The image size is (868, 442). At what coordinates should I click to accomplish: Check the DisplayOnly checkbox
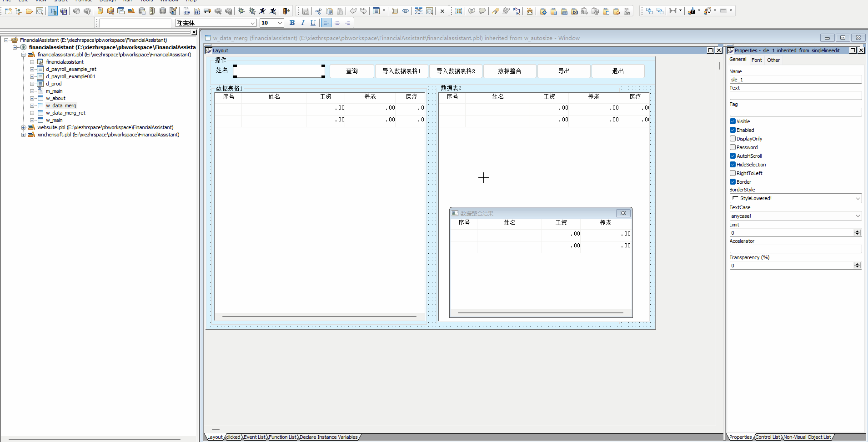tap(733, 139)
